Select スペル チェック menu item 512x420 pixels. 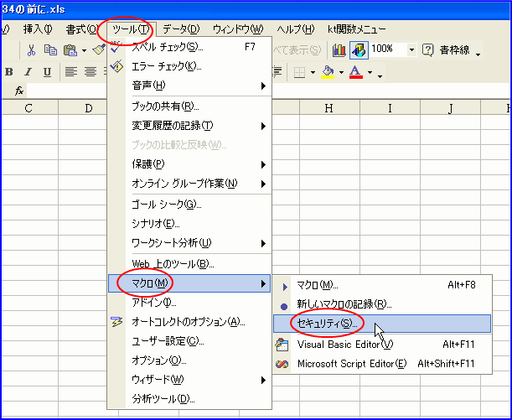tap(189, 47)
